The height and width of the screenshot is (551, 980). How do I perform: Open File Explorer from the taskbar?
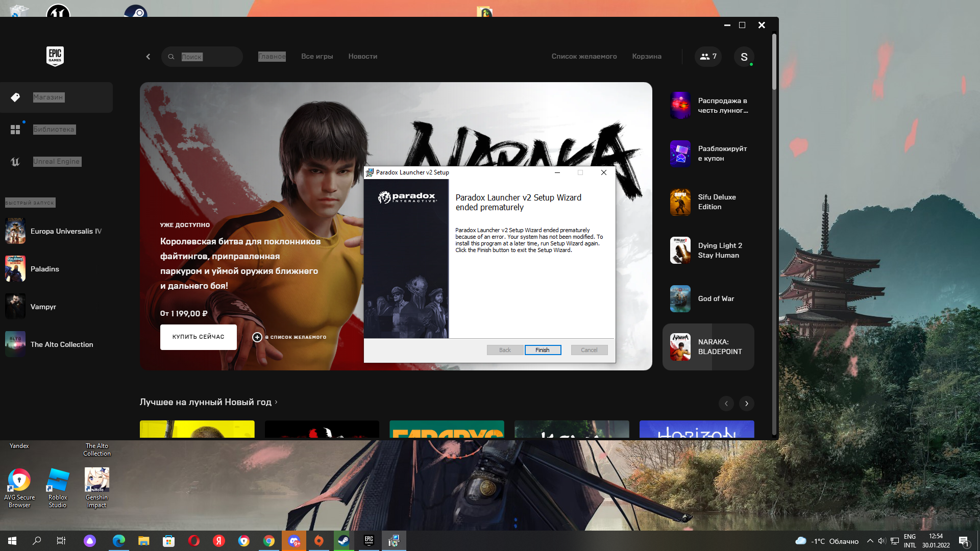143,541
